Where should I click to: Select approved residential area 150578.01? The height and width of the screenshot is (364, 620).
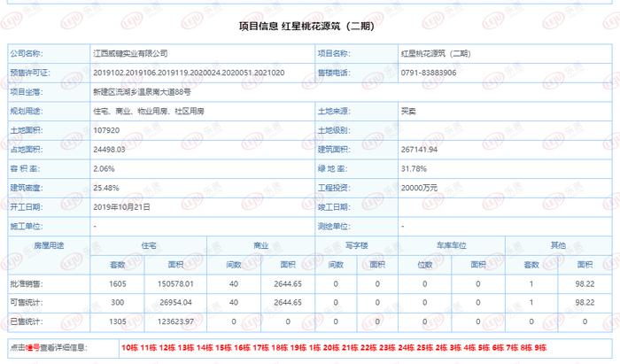tap(175, 283)
